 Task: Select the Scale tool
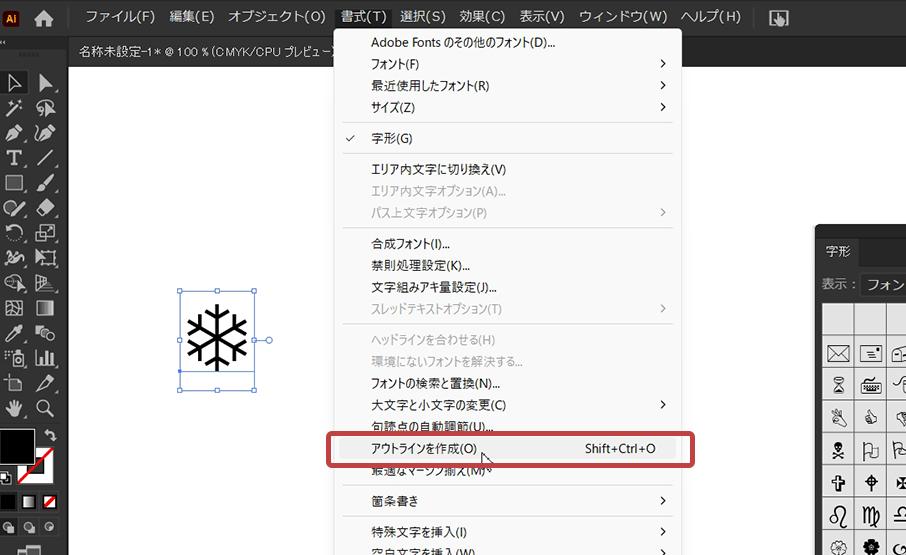coord(45,233)
